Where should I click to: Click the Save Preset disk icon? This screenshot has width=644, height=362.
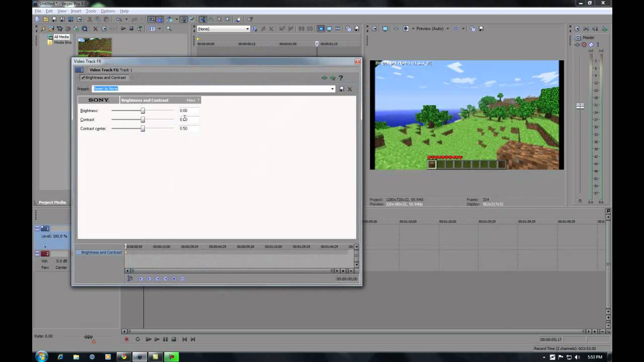pos(342,89)
